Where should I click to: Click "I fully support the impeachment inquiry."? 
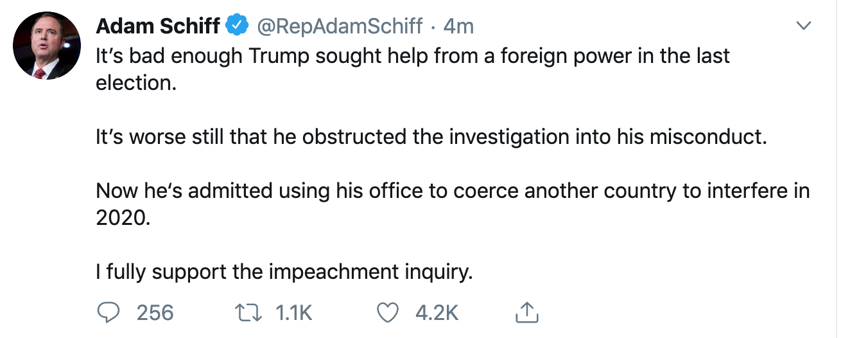coord(284,272)
